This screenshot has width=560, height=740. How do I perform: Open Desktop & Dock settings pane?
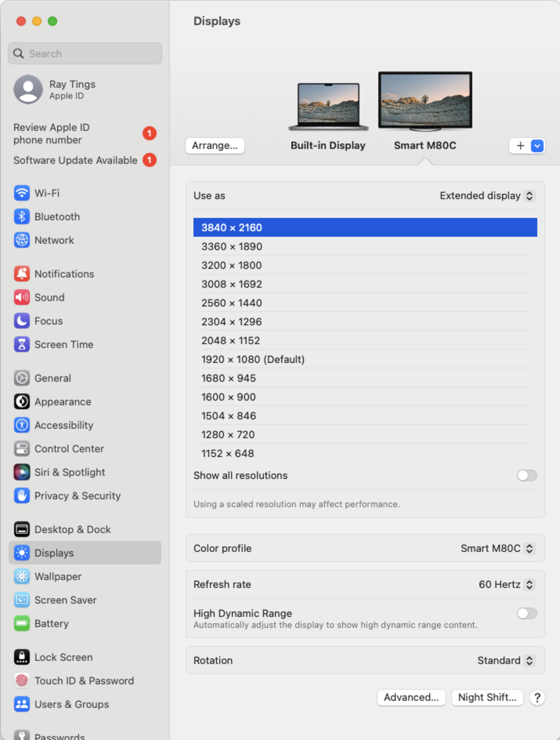pyautogui.click(x=72, y=529)
